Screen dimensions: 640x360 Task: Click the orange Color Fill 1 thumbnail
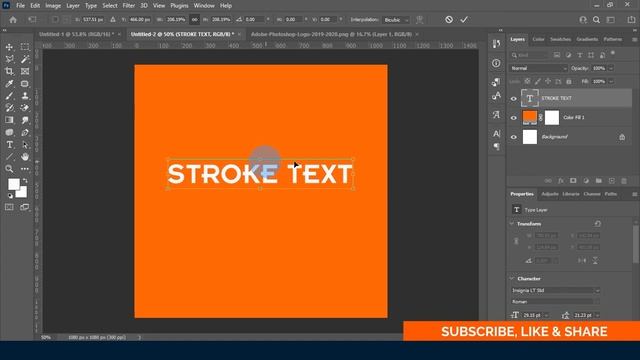[530, 118]
